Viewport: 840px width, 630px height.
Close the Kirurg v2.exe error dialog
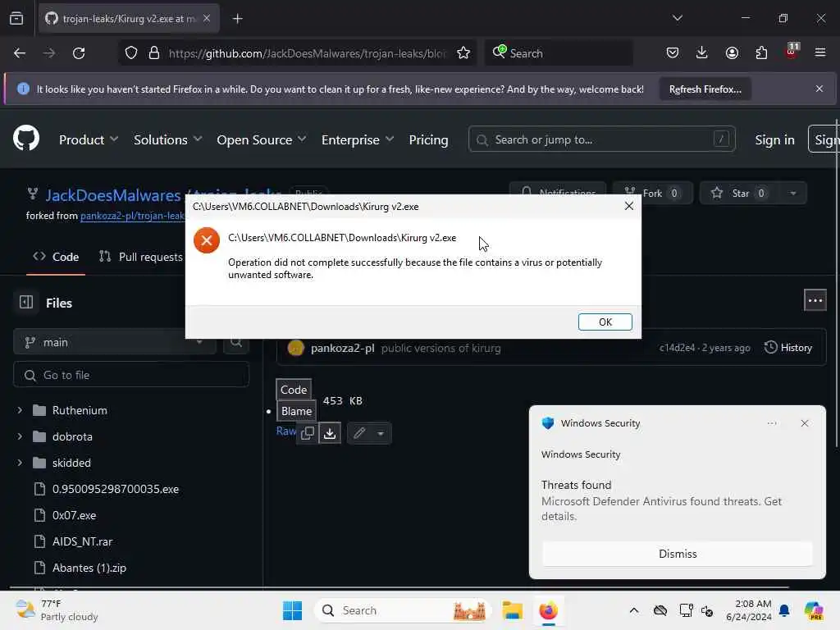(x=629, y=206)
